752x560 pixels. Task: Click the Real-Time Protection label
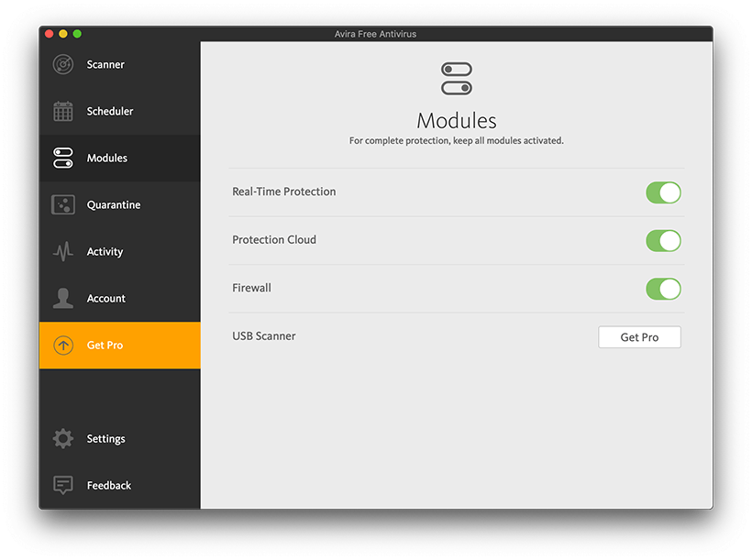[x=284, y=192]
